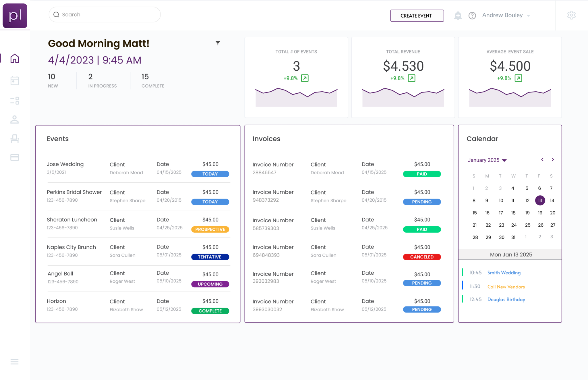Open the Smith Wedding calendar entry
The width and height of the screenshot is (588, 380).
point(504,273)
